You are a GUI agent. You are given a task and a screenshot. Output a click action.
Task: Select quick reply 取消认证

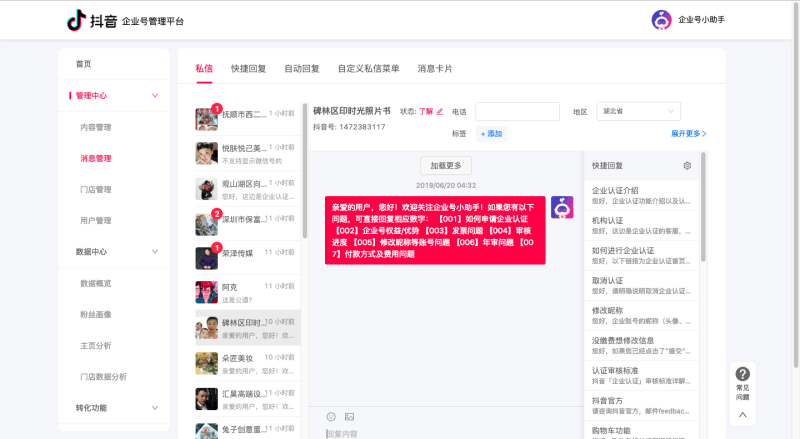[641, 285]
